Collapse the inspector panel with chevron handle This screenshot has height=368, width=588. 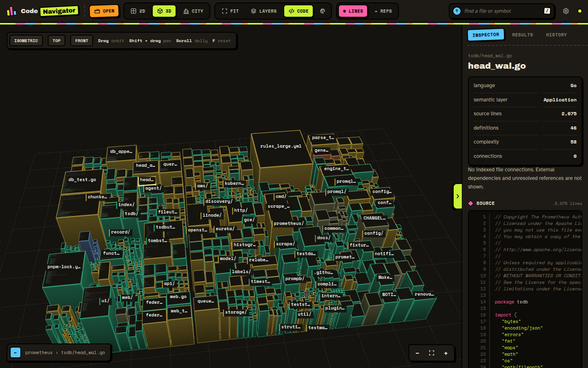(458, 196)
